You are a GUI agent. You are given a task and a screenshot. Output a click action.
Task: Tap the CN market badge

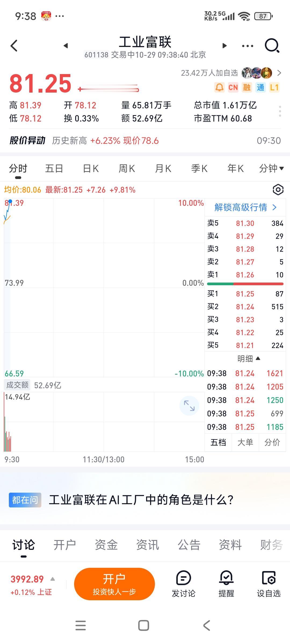[233, 87]
